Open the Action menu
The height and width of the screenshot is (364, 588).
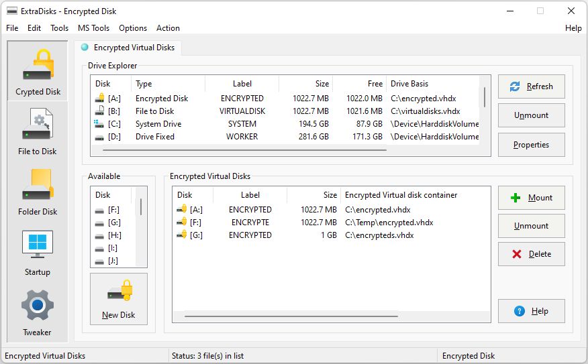168,28
